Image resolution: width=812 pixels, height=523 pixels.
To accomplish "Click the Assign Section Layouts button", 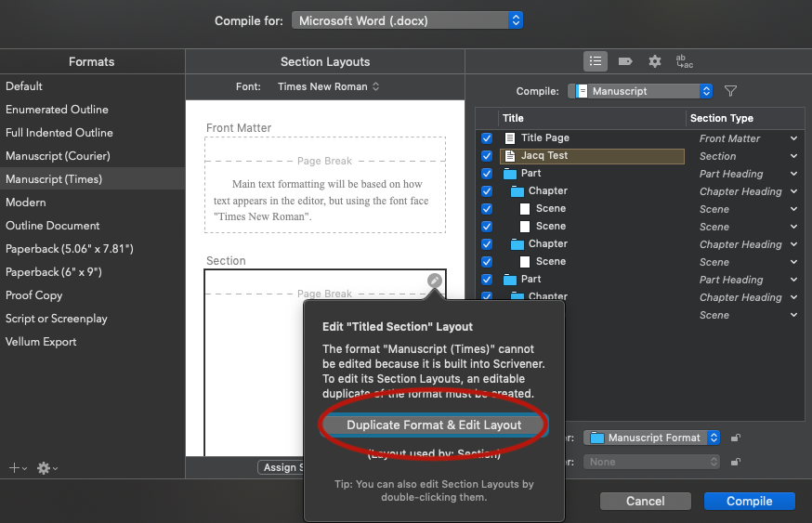I will pos(282,467).
